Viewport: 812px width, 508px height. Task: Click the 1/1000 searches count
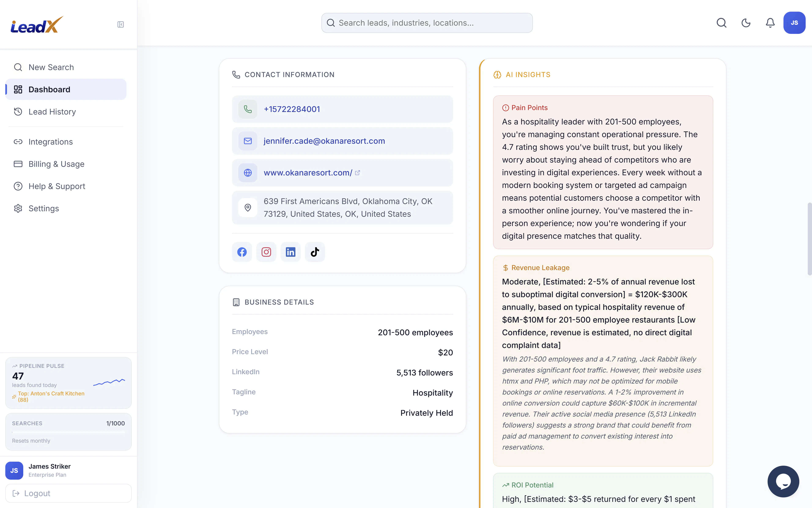pyautogui.click(x=115, y=423)
